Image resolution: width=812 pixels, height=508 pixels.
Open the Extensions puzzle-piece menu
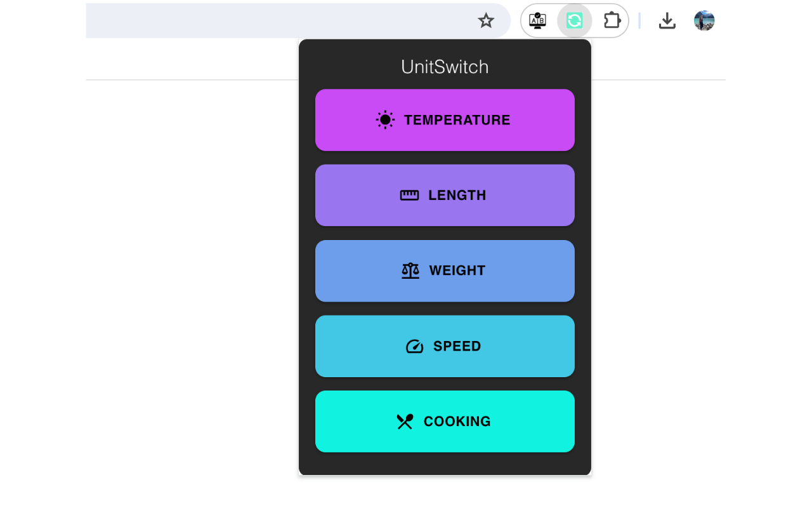612,20
